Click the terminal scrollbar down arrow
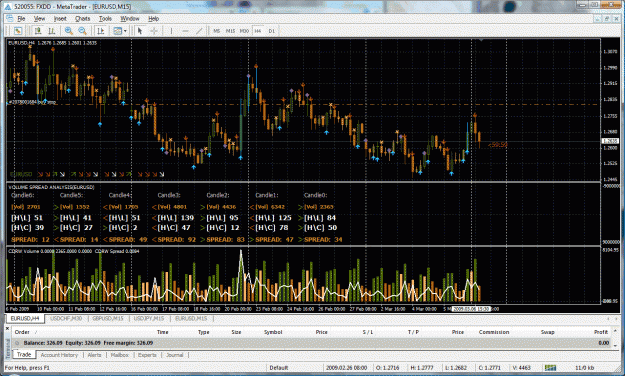Image resolution: width=625 pixels, height=376 pixels. [615, 345]
